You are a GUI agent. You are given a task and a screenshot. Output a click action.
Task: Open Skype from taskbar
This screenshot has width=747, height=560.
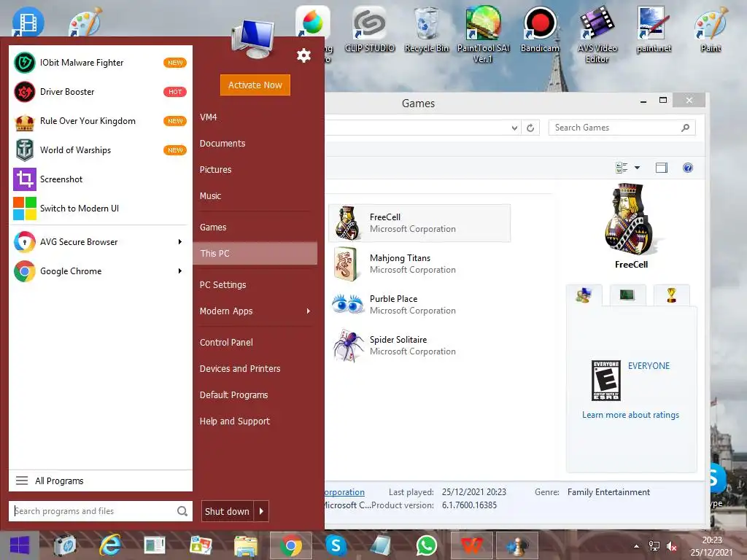[336, 545]
